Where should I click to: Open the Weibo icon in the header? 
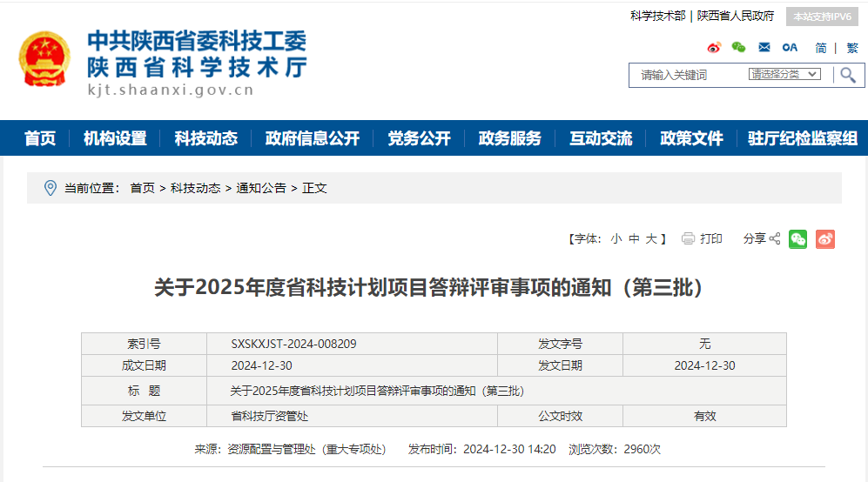click(714, 48)
